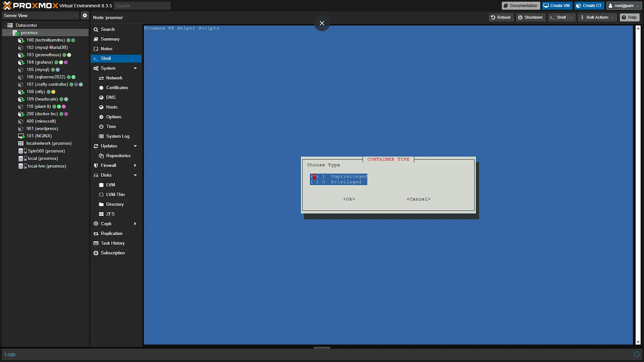
Task: Click the book icon next to Summary
Action: click(96, 39)
